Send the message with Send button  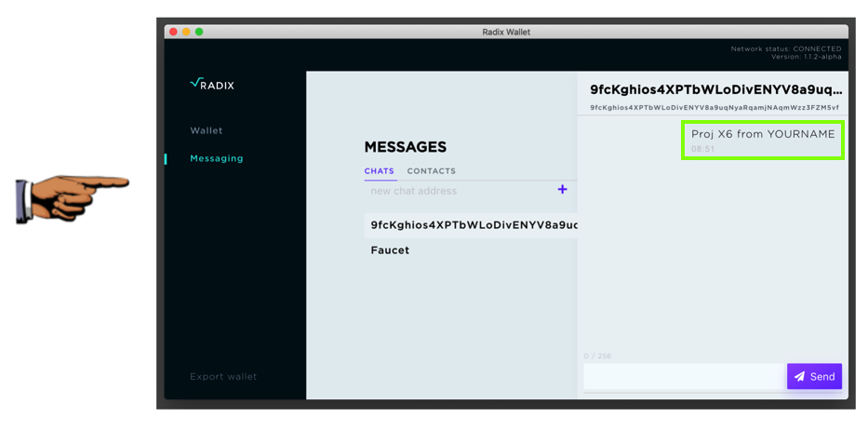[814, 377]
